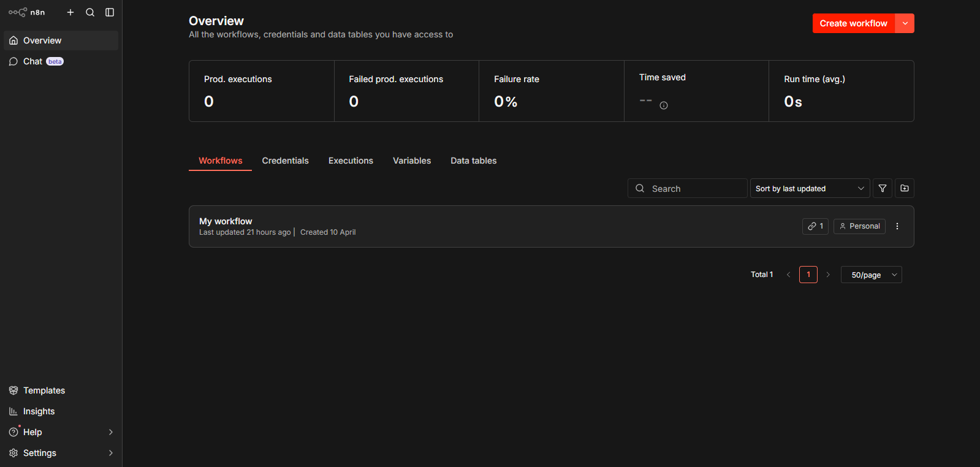This screenshot has width=980, height=467.
Task: Open three-dot menu for My workflow
Action: 897,226
